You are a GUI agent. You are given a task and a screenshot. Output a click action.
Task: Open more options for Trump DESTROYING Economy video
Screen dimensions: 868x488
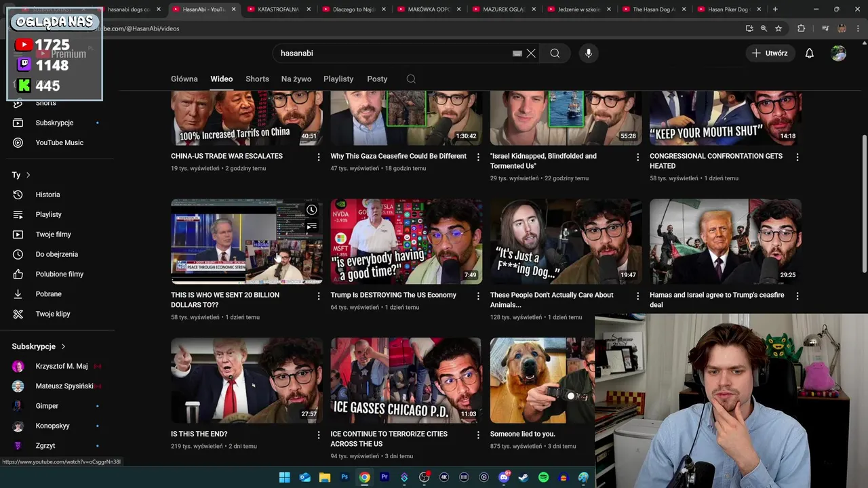click(x=478, y=296)
